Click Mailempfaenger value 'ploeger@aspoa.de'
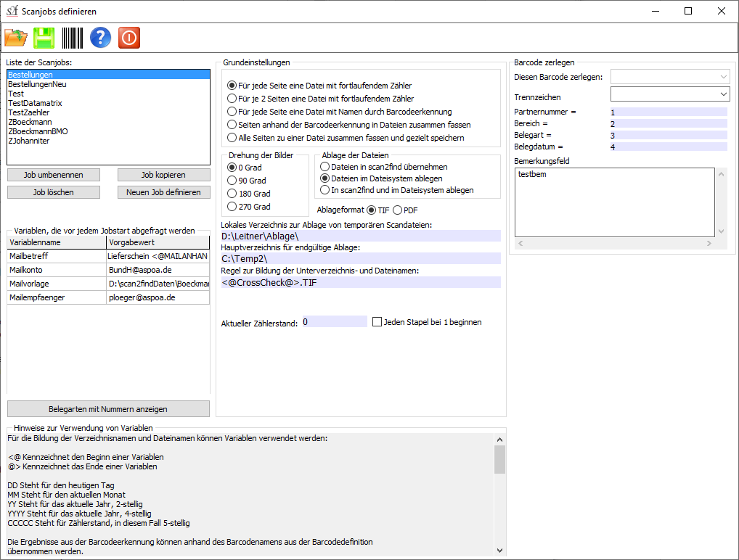Viewport: 739px width, 560px height. (158, 297)
